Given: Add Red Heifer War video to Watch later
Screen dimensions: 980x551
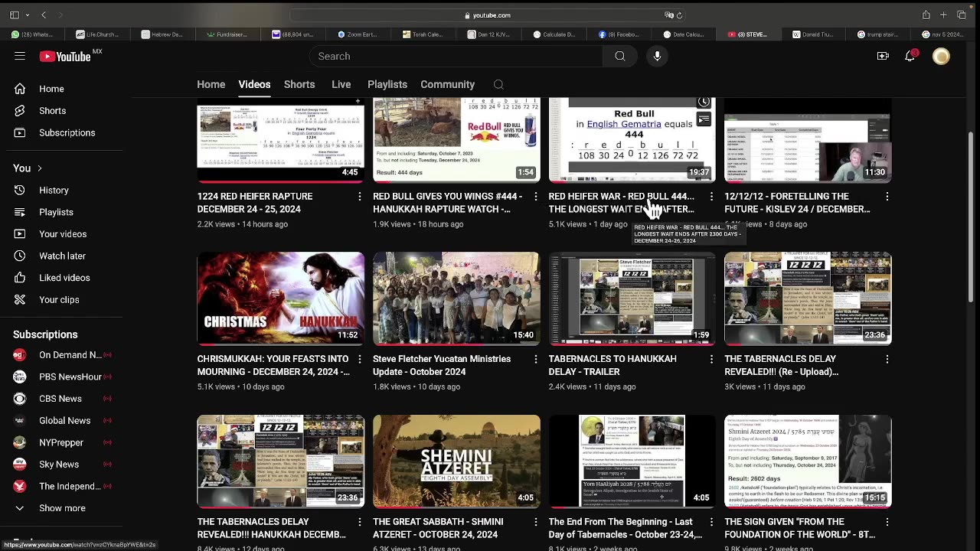Looking at the screenshot, I should tap(704, 103).
